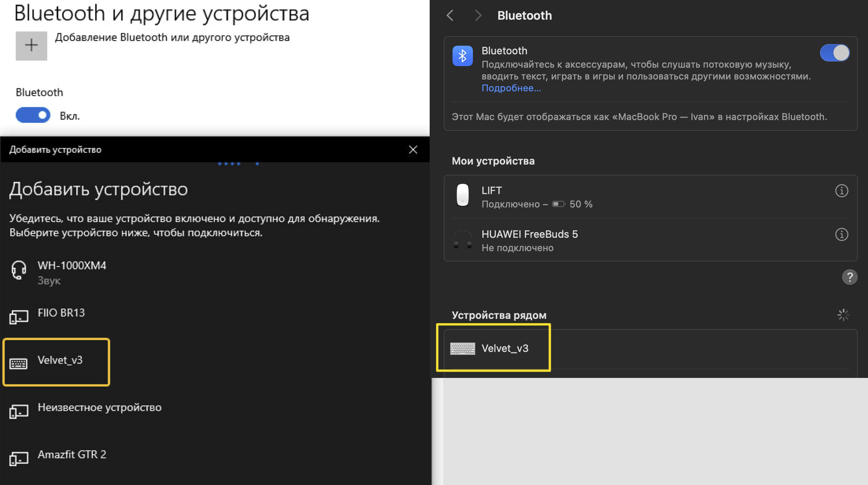Click the plus icon to add Bluetooth device
Screen dimensions: 868x485
31,46
